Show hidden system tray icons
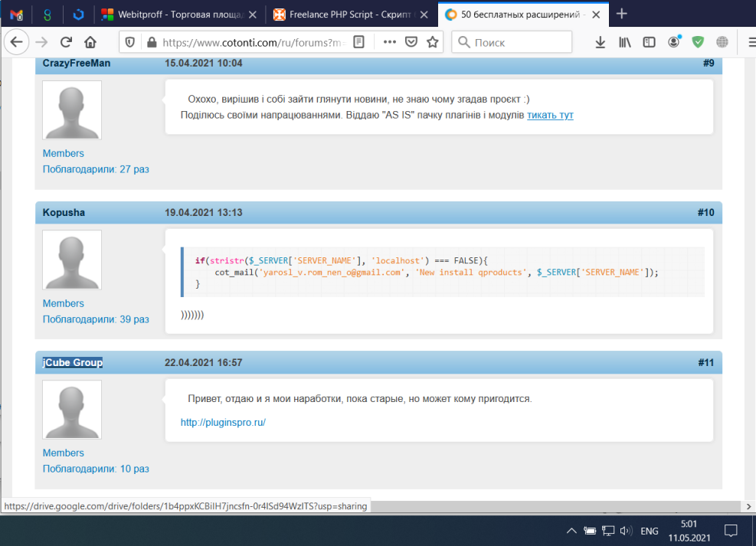Viewport: 756px width, 546px height. 571,531
